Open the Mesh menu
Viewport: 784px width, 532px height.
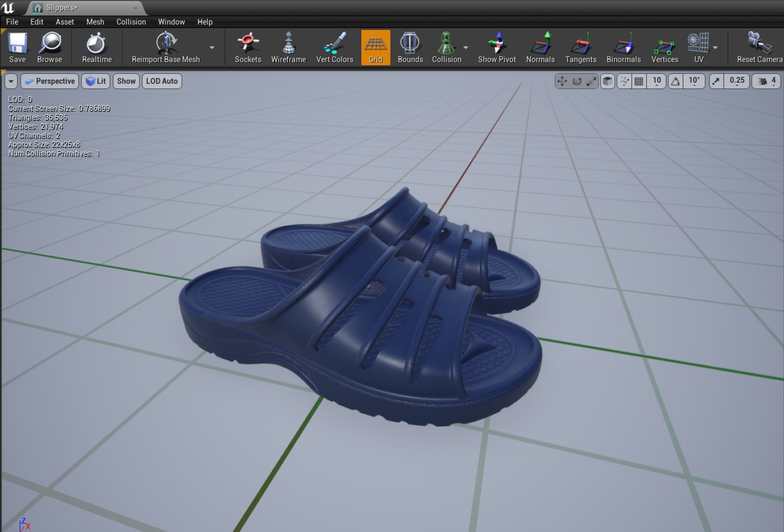95,22
